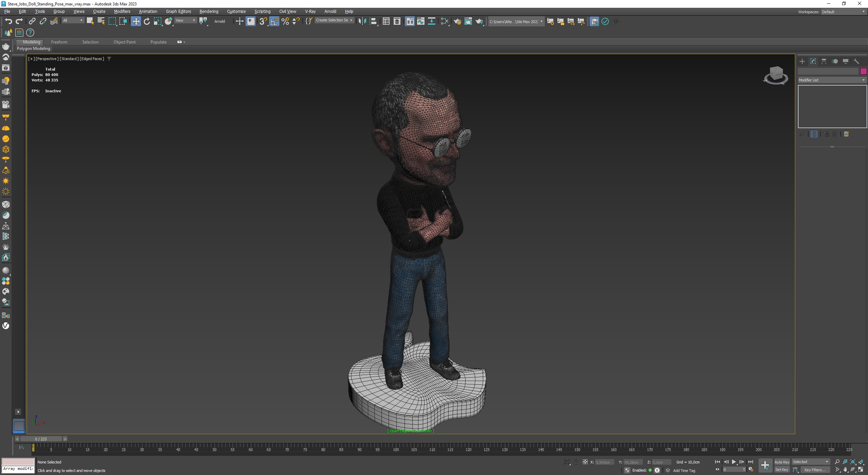Screen dimensions: 868x475
Task: Open the Modify tab in command panel
Action: [x=813, y=61]
